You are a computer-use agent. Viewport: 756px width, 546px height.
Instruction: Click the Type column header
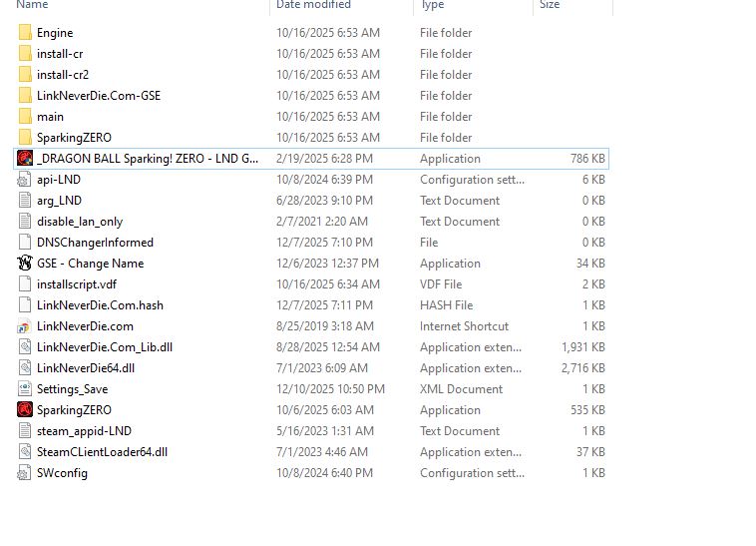pos(433,6)
